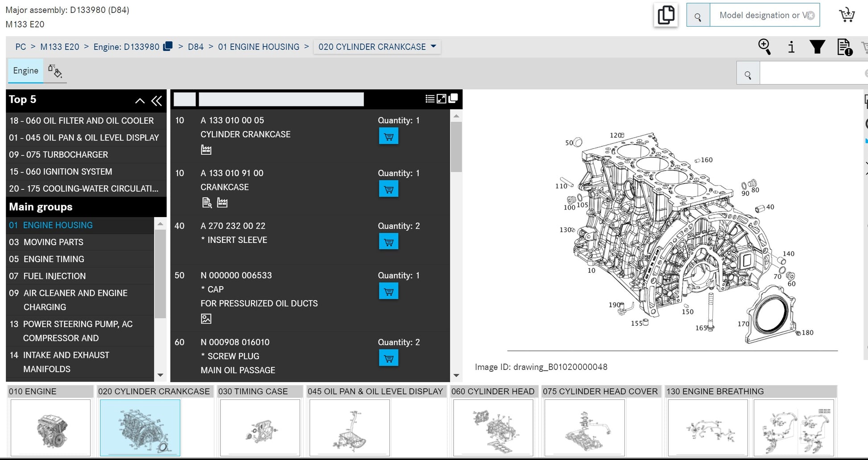This screenshot has width=868, height=460.
Task: Collapse the sidebar using the double-arrow icon
Action: point(157,101)
